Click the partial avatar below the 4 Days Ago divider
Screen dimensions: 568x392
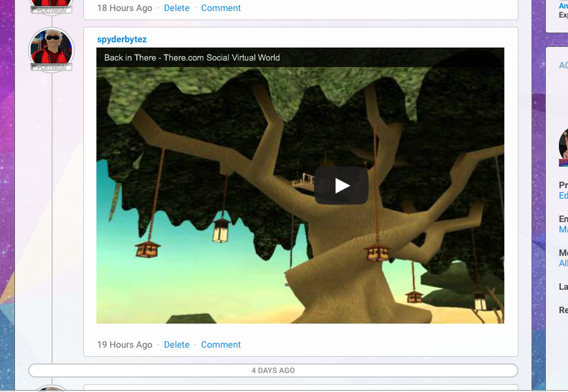coord(51,389)
